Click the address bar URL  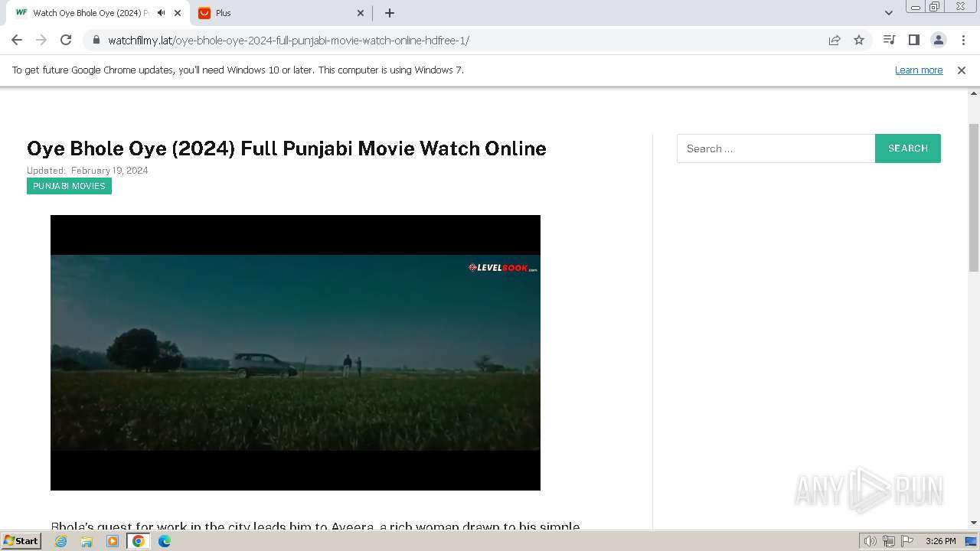pyautogui.click(x=289, y=41)
